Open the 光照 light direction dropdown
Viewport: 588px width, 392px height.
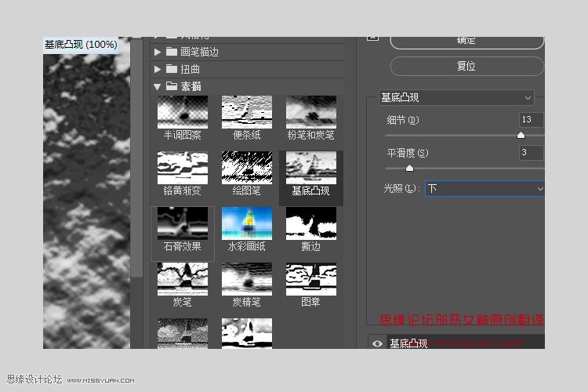click(x=485, y=189)
